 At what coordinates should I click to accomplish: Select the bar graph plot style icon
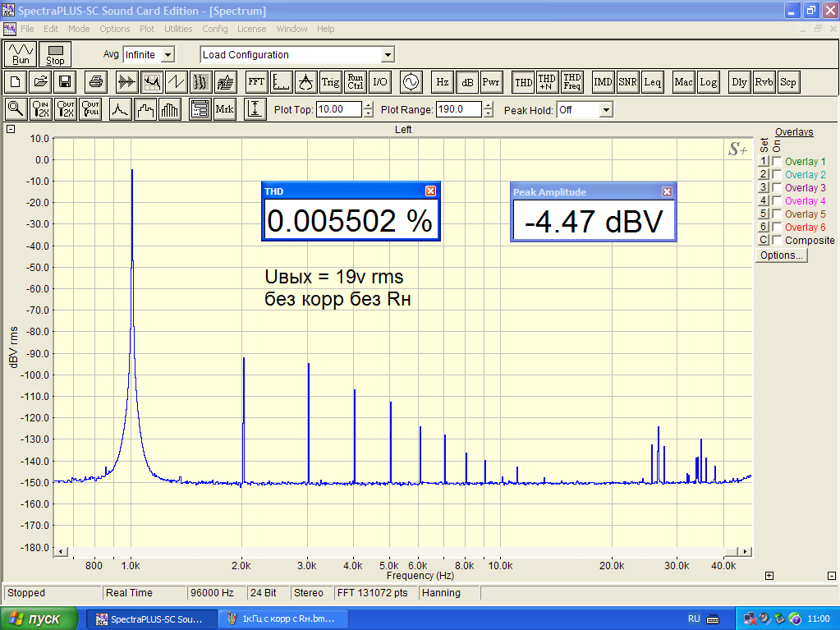170,109
